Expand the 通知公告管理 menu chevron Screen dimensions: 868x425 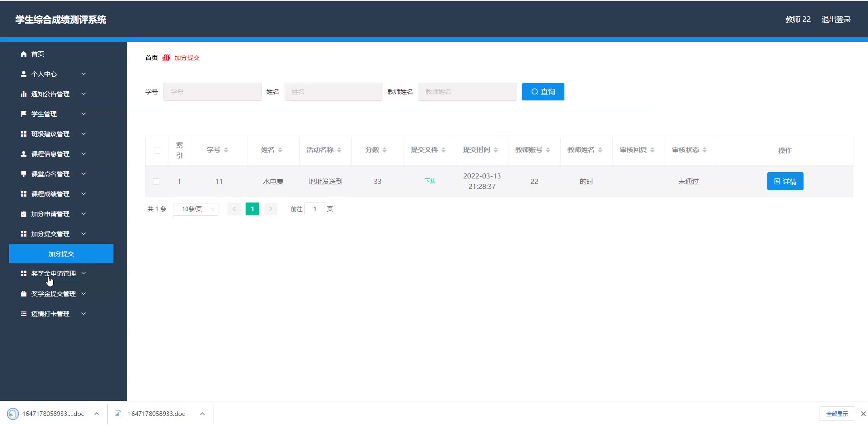84,94
